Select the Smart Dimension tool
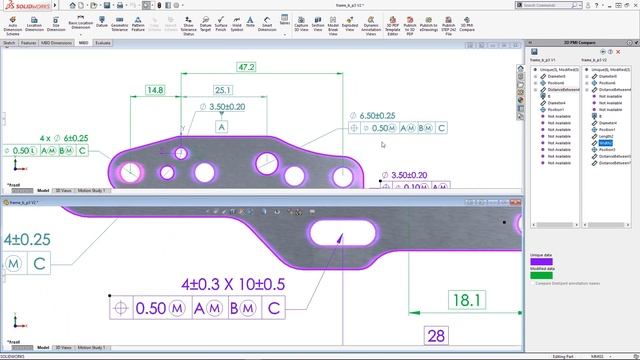 click(x=267, y=24)
